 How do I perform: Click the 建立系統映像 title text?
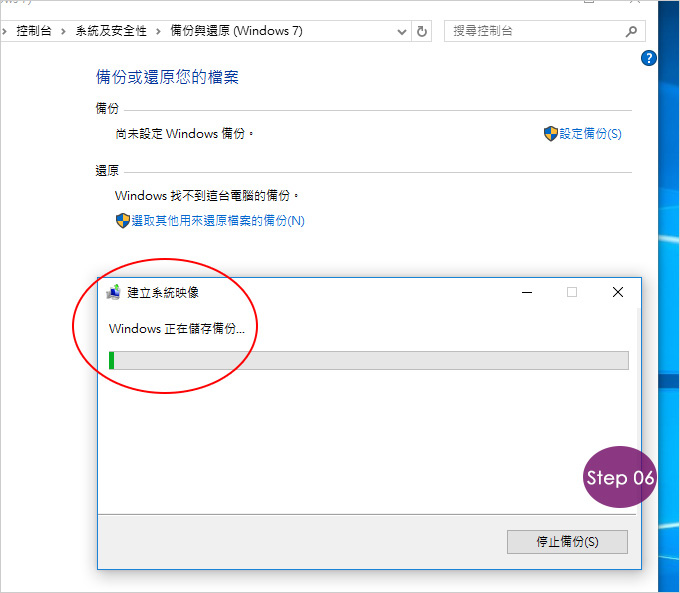(x=163, y=292)
